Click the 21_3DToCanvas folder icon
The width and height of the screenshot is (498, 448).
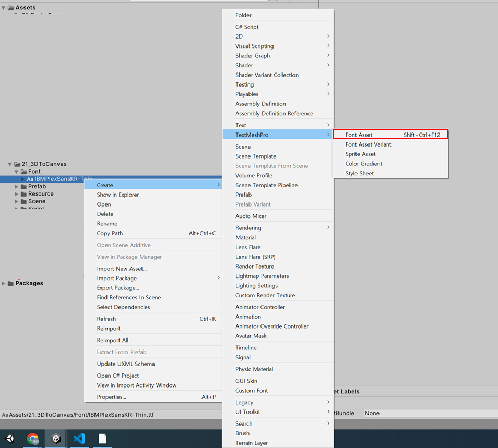coord(17,164)
